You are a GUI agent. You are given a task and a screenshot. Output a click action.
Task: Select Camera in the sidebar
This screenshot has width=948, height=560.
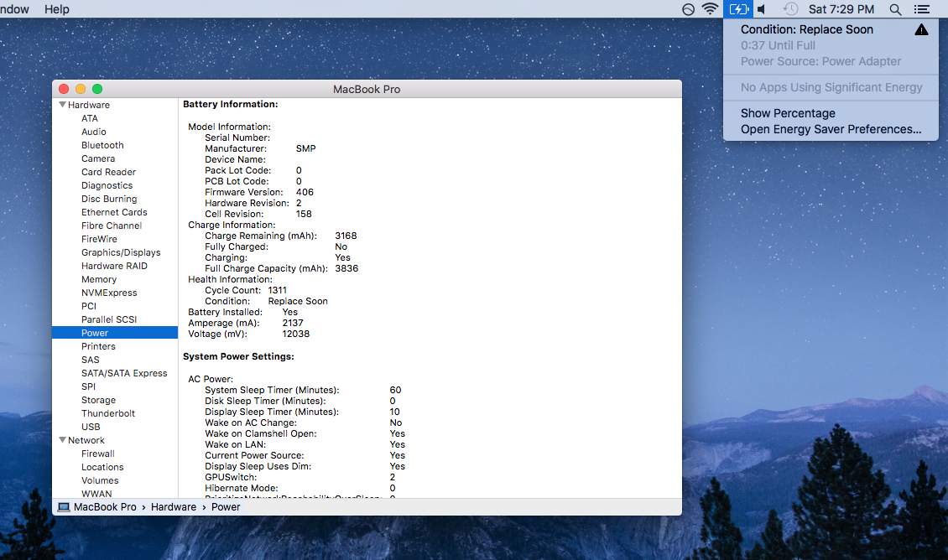tap(98, 158)
